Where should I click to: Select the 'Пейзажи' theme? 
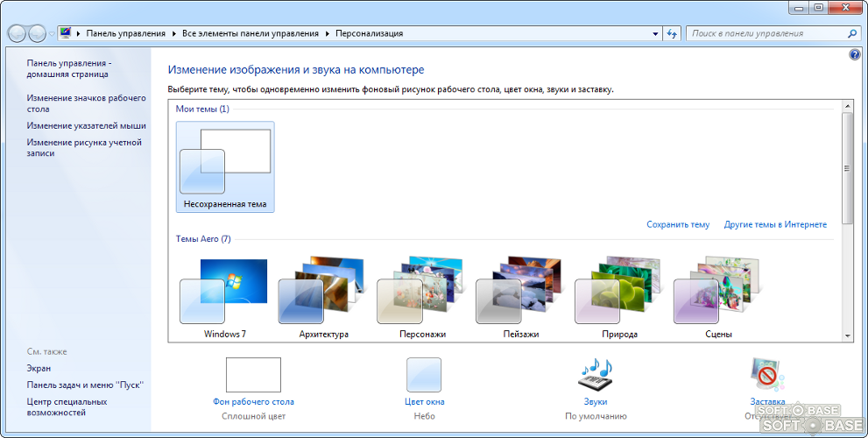[x=521, y=297]
